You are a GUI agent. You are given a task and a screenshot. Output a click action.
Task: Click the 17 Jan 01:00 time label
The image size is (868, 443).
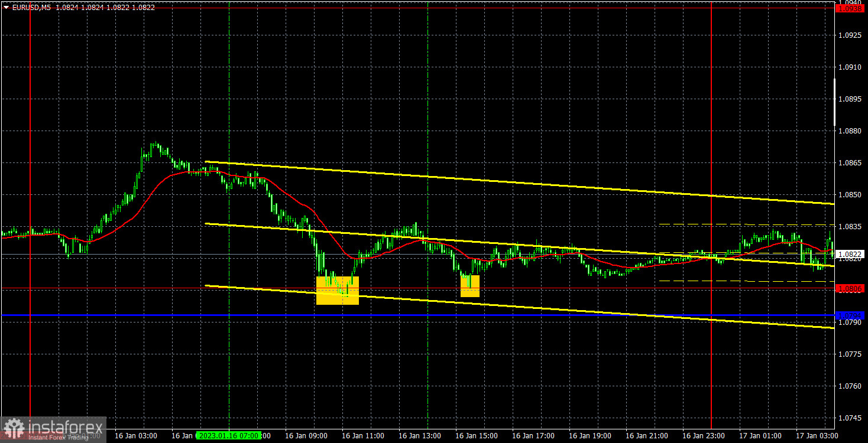coord(760,435)
